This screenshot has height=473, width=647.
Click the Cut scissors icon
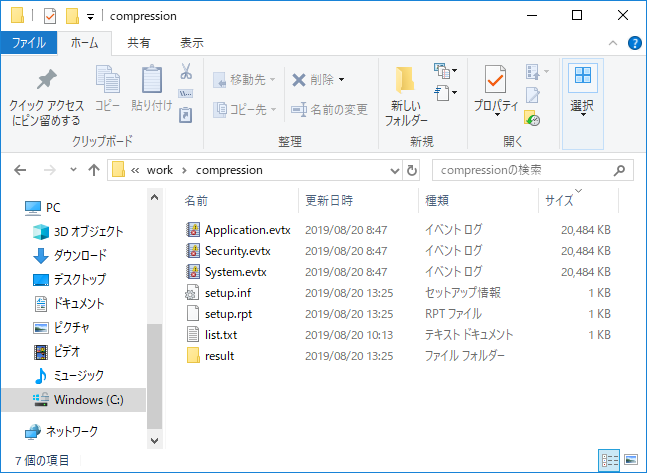tap(186, 71)
